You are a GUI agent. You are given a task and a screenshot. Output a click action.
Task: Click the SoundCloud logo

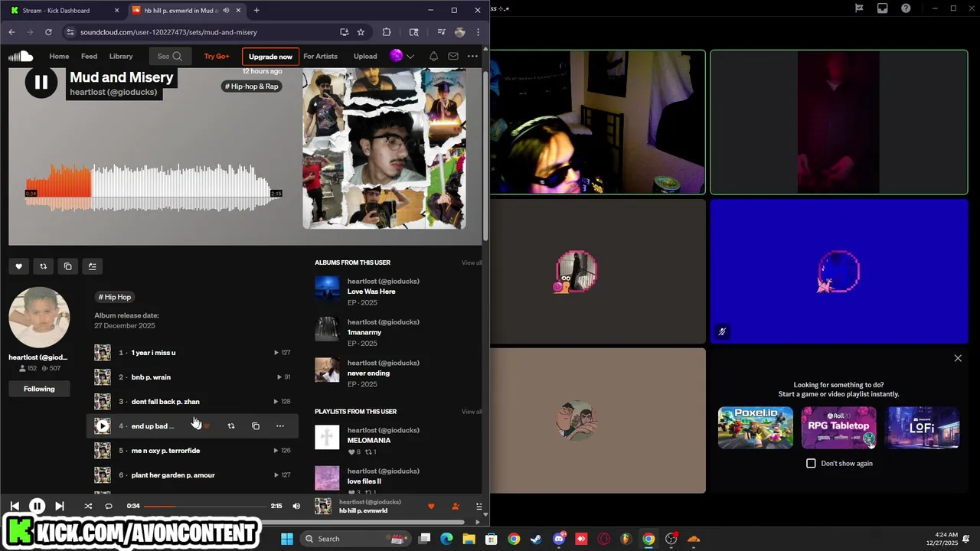click(x=21, y=56)
